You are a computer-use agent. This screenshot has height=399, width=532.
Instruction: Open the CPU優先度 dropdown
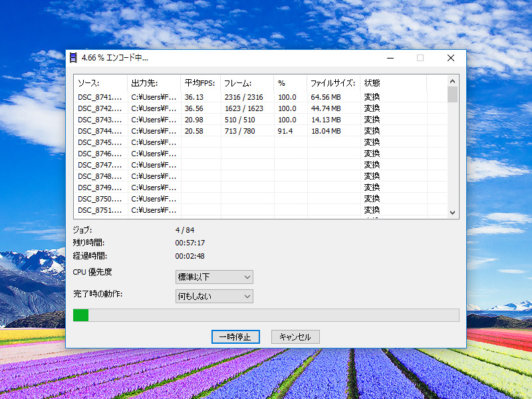(214, 277)
